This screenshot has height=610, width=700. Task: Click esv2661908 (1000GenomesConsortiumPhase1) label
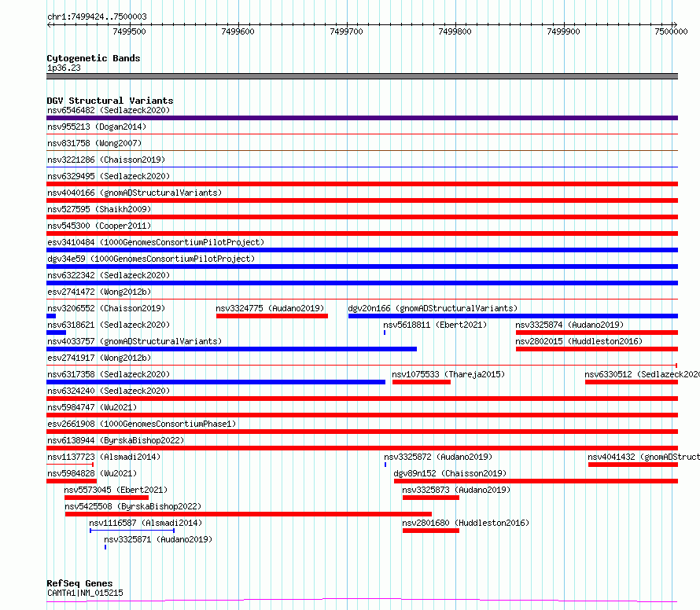[x=142, y=424]
